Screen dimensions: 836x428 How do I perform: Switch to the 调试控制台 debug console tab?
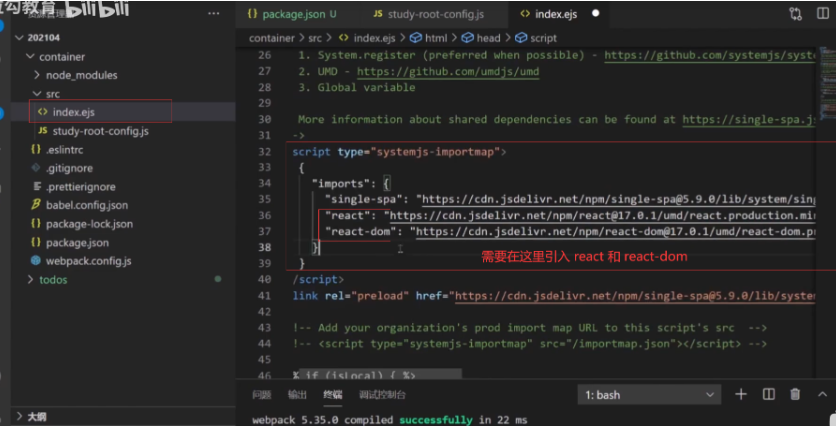coord(382,395)
